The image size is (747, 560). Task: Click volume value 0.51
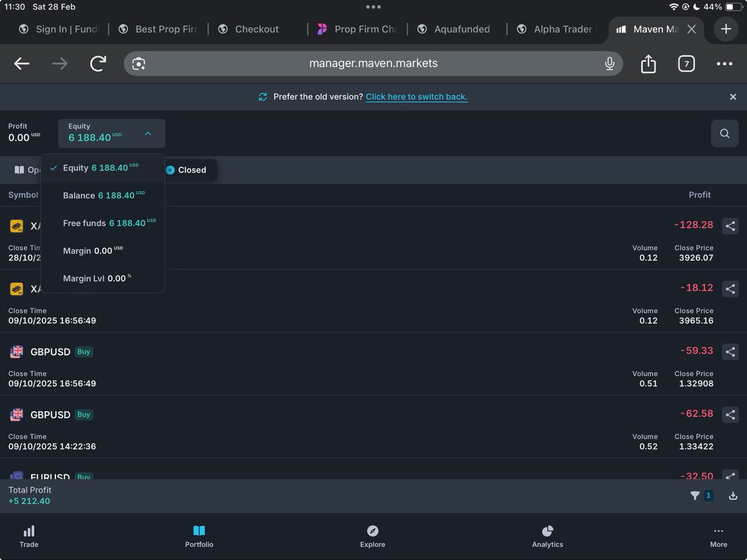648,383
